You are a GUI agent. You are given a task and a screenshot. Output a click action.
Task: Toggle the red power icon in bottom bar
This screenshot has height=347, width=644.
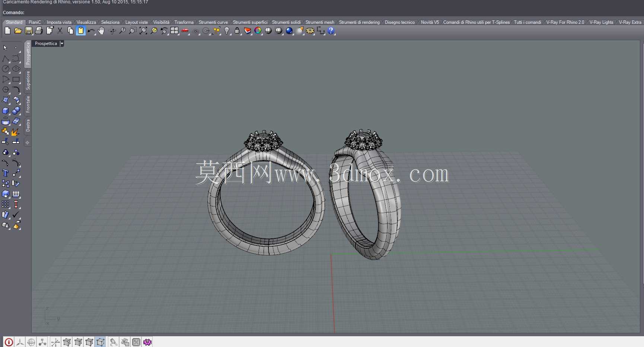click(x=9, y=342)
